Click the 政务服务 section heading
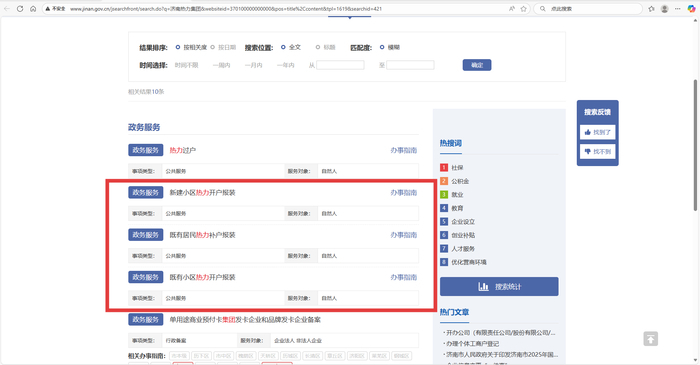This screenshot has height=365, width=700. point(144,127)
